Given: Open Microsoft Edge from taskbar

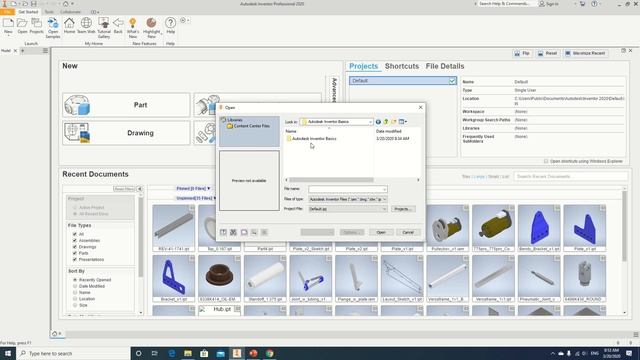Looking at the screenshot, I should coord(171,353).
